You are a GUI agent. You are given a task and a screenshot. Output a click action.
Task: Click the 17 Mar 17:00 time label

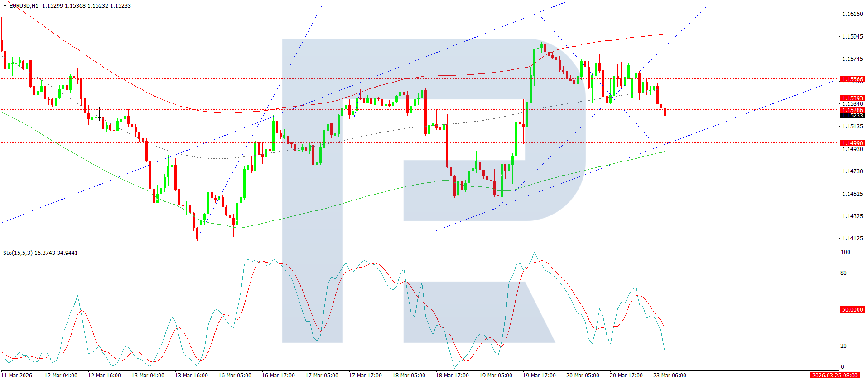[365, 376]
